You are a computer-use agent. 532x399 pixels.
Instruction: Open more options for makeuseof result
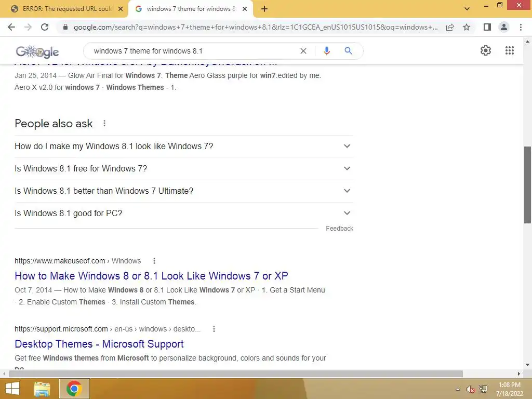click(x=154, y=261)
